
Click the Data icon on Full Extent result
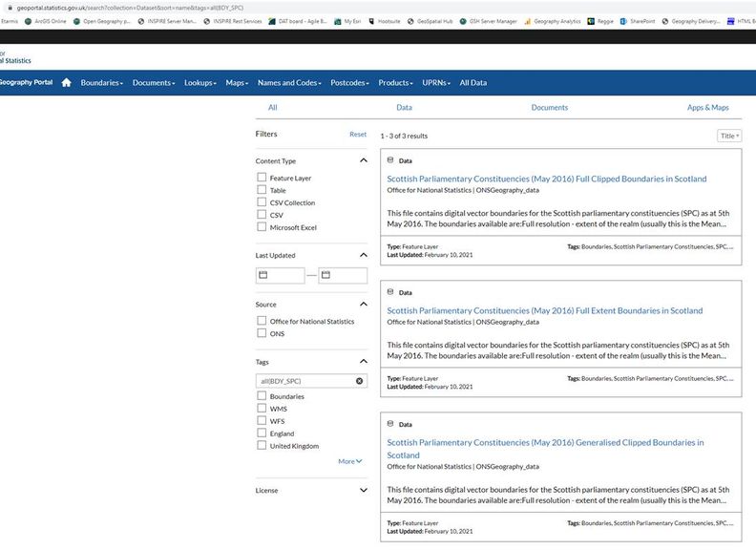coord(390,292)
